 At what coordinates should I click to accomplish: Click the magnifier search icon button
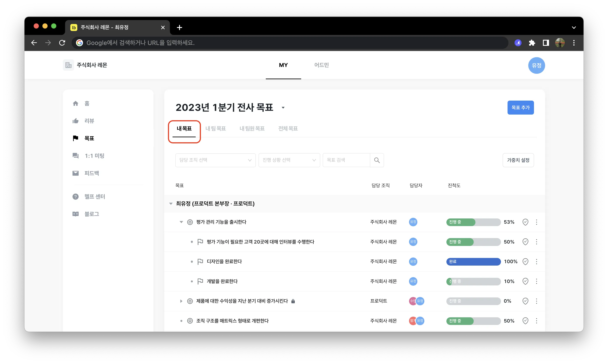click(377, 160)
